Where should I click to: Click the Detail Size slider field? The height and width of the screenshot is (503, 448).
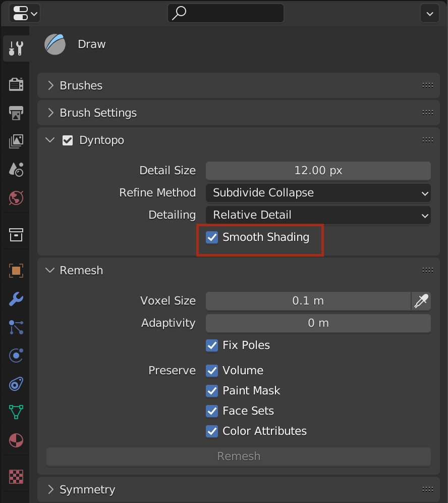pos(318,171)
